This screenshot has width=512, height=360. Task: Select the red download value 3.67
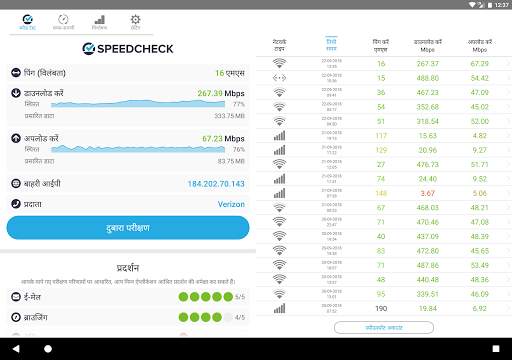pyautogui.click(x=428, y=193)
